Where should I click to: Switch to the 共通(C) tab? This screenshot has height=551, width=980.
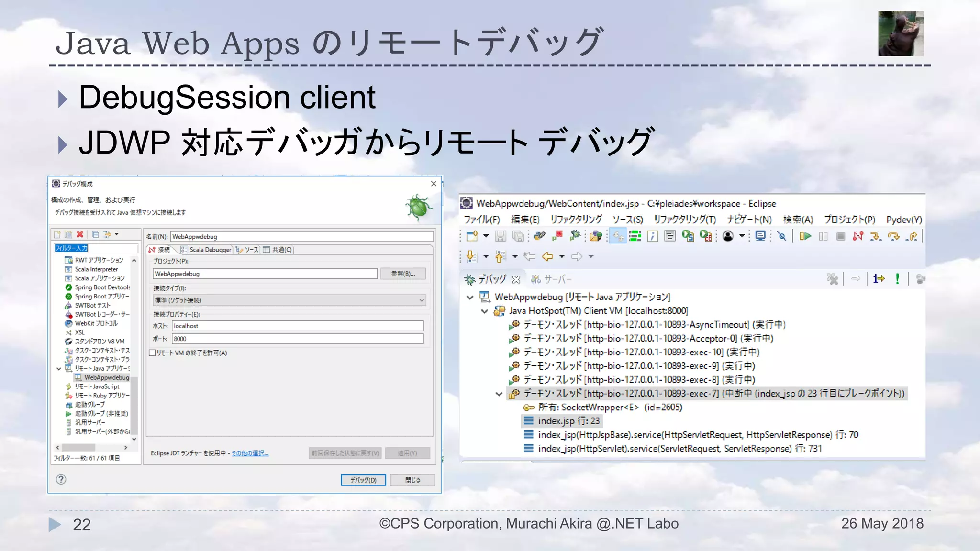tap(278, 250)
